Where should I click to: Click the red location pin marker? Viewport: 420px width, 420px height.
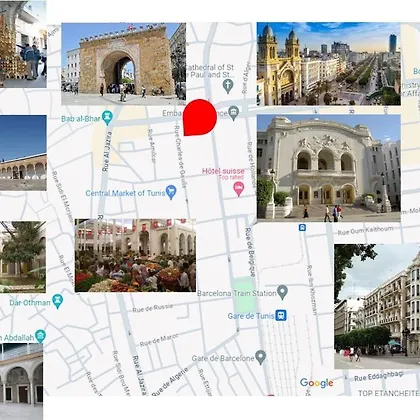(x=200, y=117)
